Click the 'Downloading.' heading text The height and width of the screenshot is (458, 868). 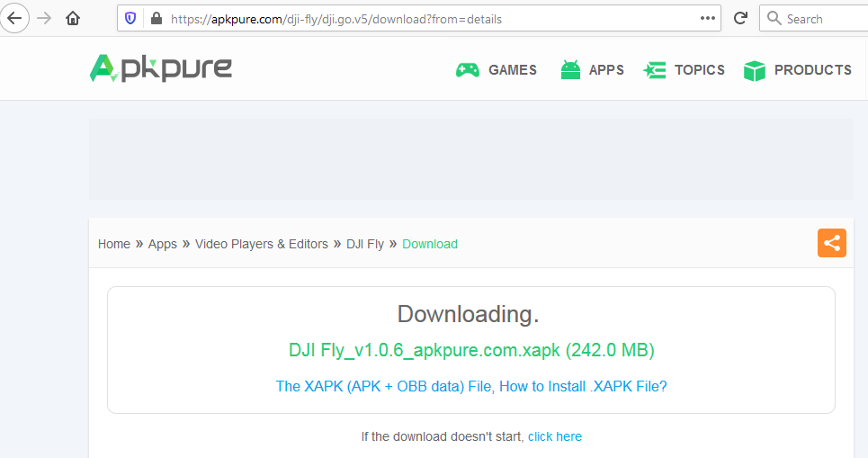[469, 314]
